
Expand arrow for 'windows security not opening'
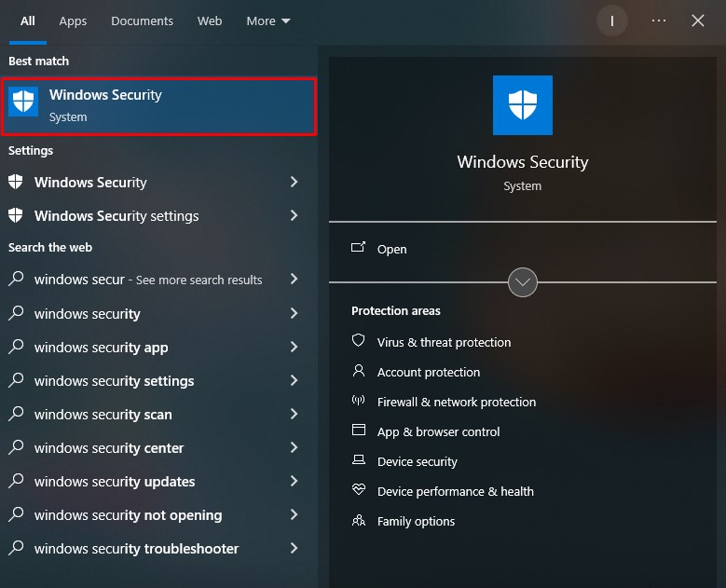tap(294, 514)
